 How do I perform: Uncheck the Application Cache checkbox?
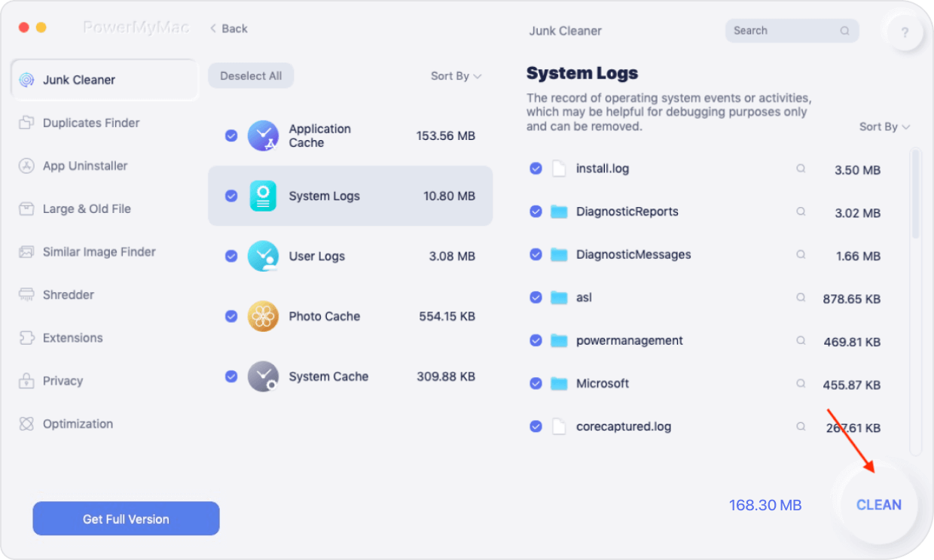point(231,135)
